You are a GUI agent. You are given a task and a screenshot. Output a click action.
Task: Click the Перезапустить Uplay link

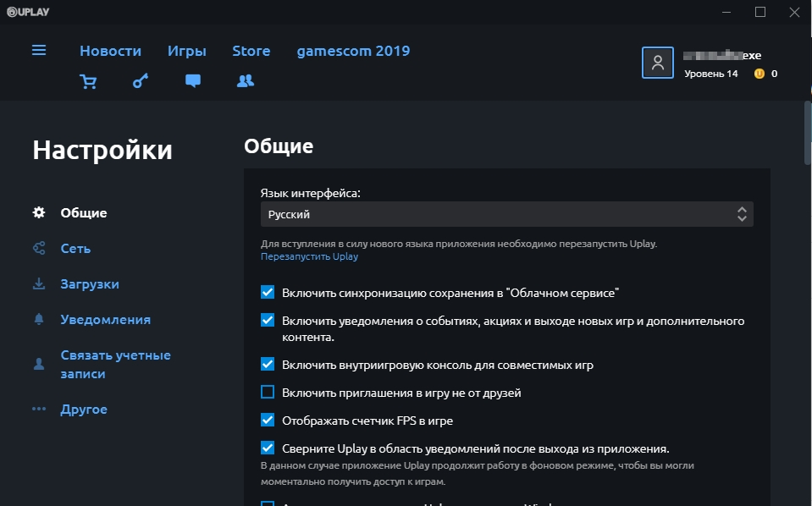pyautogui.click(x=309, y=256)
